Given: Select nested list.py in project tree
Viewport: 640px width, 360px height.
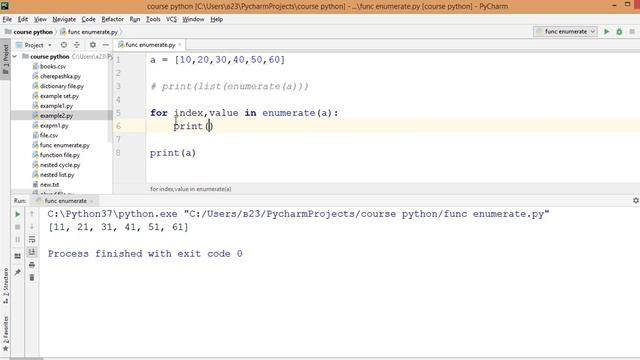Looking at the screenshot, I should [x=57, y=175].
